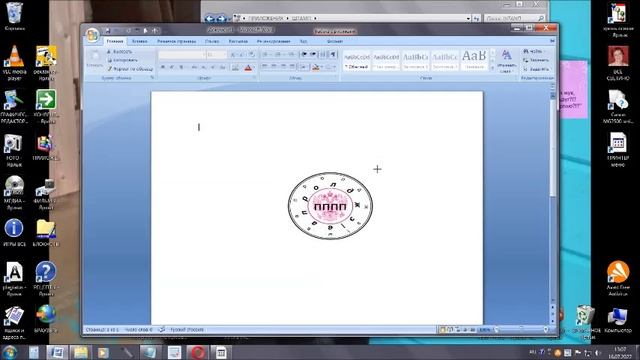Click the numbered list icon
This screenshot has height=360, width=640.
(x=278, y=54)
